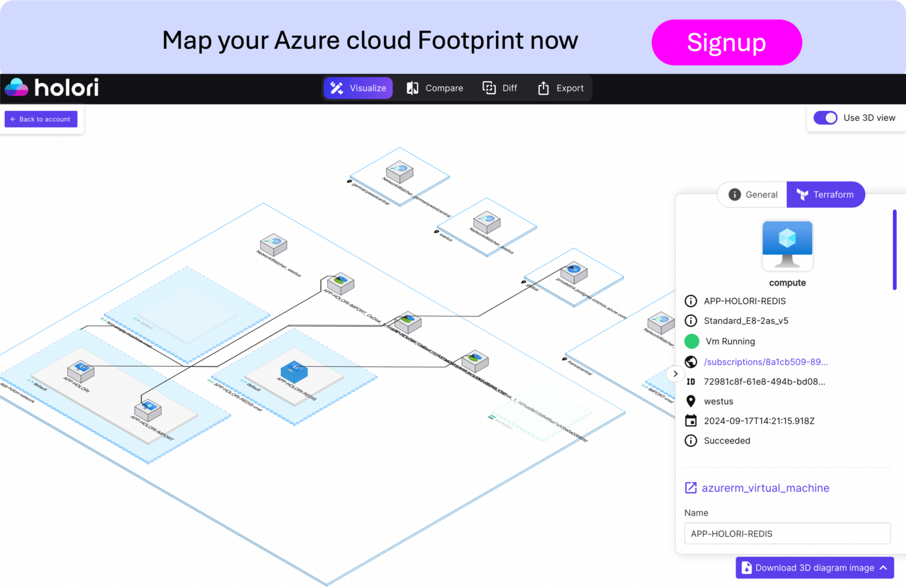Click the APP-HOLORI-IMPORT node icon
This screenshot has width=906, height=588.
tap(148, 407)
